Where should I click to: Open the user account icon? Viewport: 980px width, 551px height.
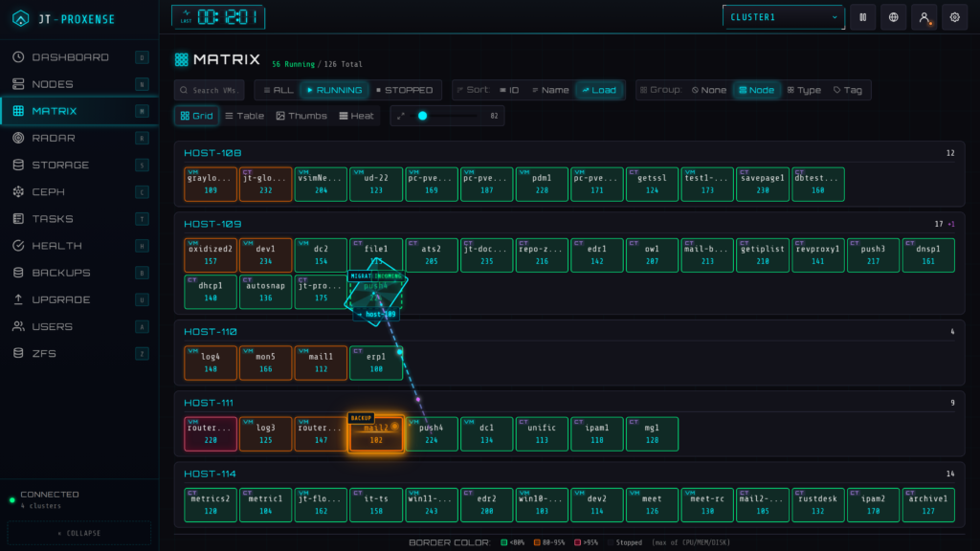[x=924, y=17]
